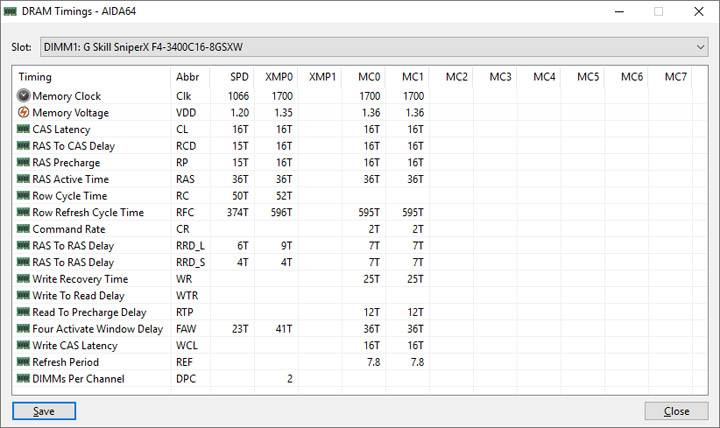The height and width of the screenshot is (428, 720).
Task: Click the SPD RFC value 374T
Action: [238, 212]
